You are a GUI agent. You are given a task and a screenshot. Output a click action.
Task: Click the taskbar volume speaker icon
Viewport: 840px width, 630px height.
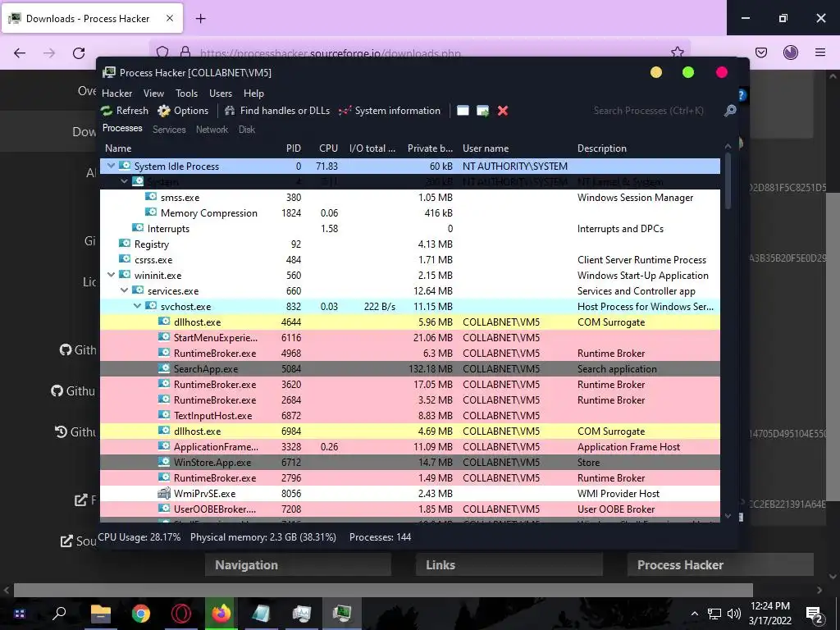click(x=734, y=614)
